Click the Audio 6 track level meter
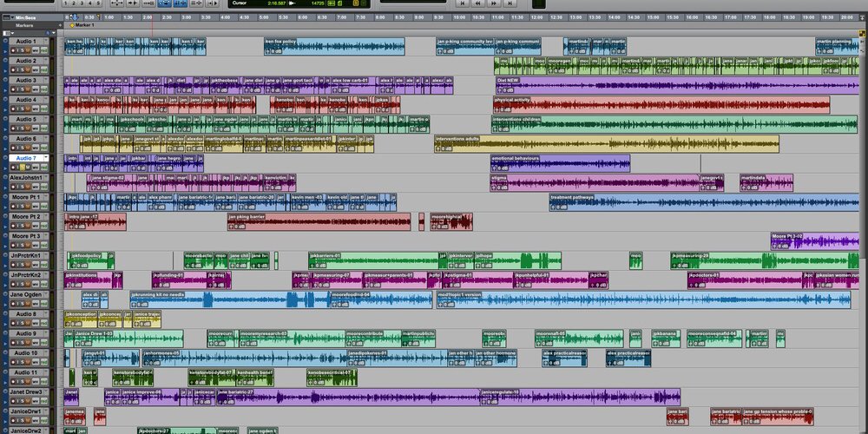 52,143
